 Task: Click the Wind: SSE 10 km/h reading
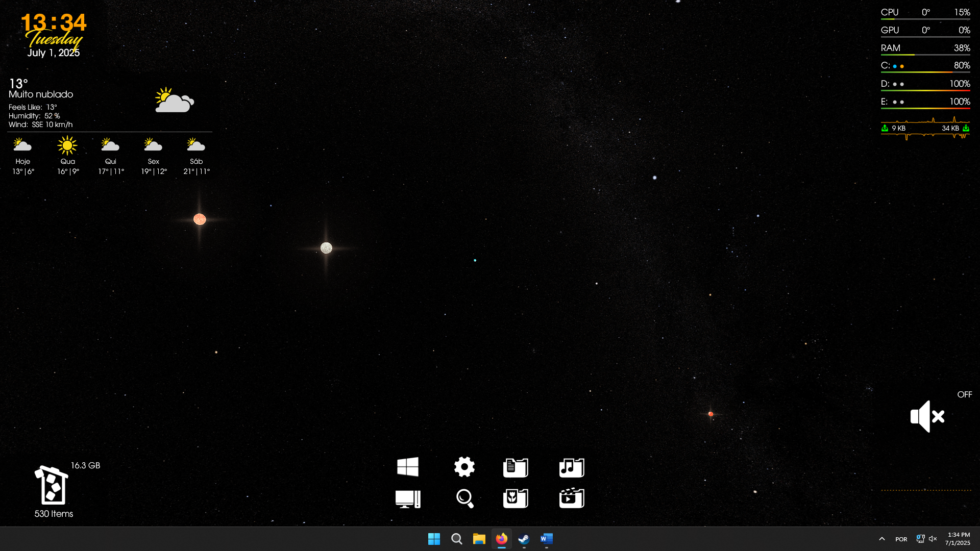click(x=41, y=124)
